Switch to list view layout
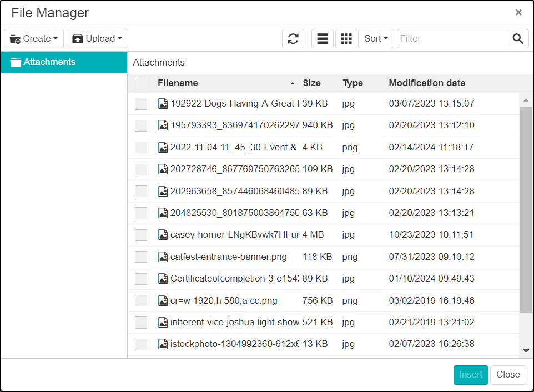534x392 pixels. coord(323,38)
